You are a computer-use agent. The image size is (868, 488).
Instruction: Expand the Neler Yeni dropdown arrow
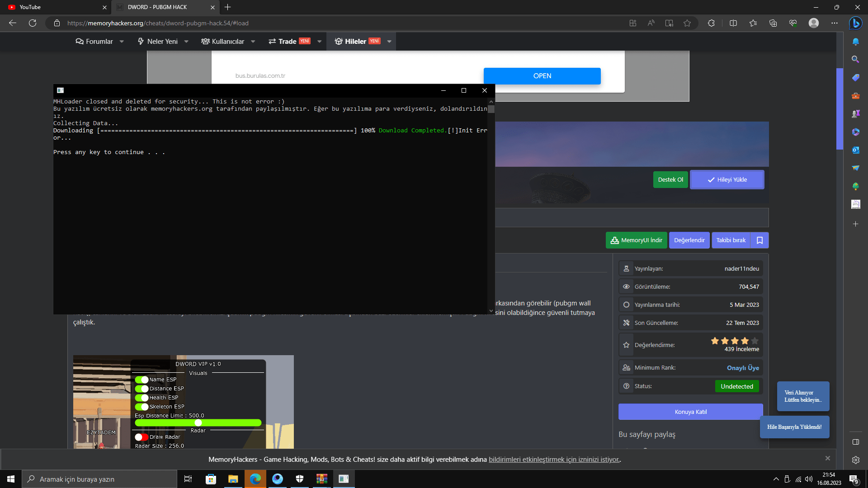coord(186,42)
